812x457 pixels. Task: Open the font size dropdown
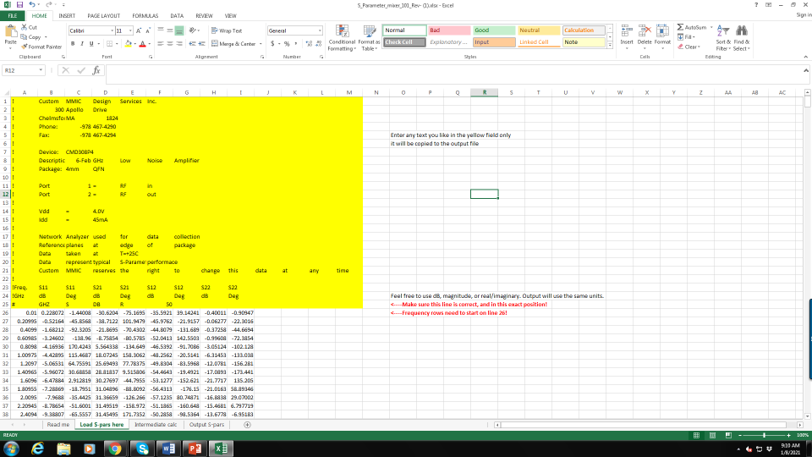point(130,31)
